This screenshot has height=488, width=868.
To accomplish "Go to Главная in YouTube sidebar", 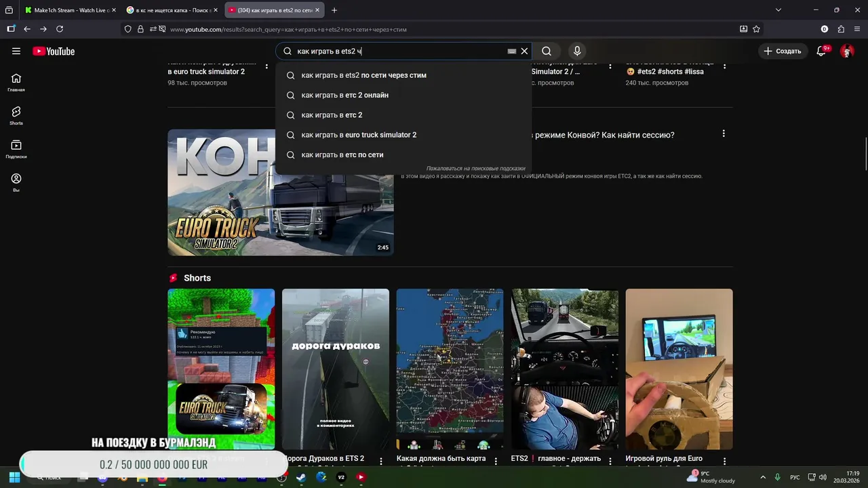I will [x=16, y=82].
